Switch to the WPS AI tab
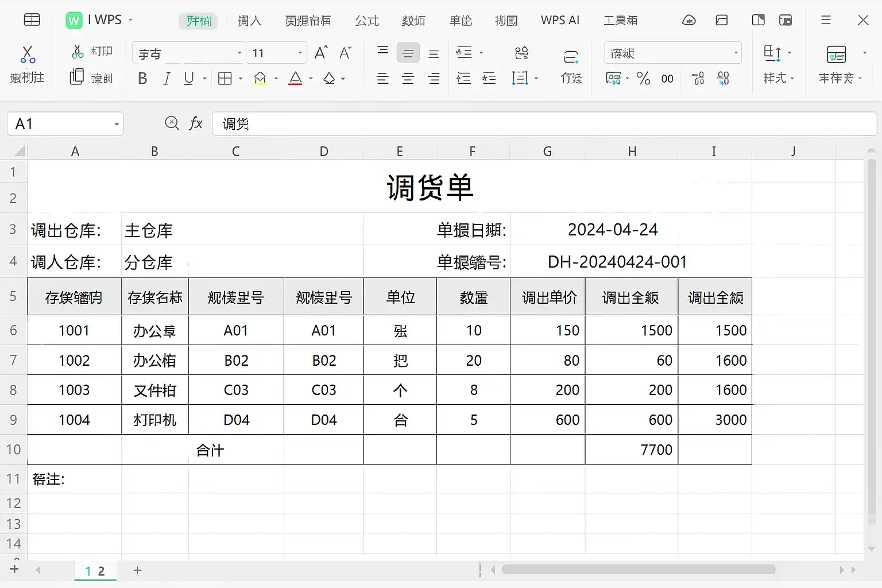This screenshot has height=588, width=882. pyautogui.click(x=560, y=21)
